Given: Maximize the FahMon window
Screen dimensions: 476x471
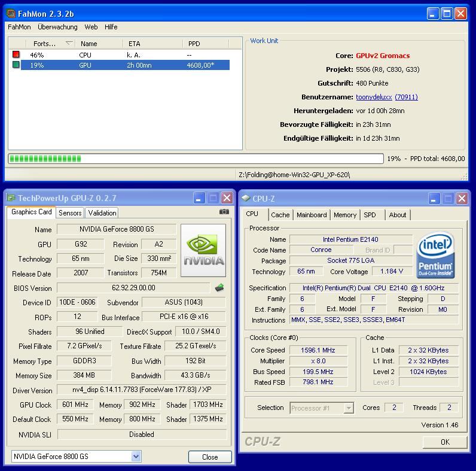Looking at the screenshot, I should point(447,14).
